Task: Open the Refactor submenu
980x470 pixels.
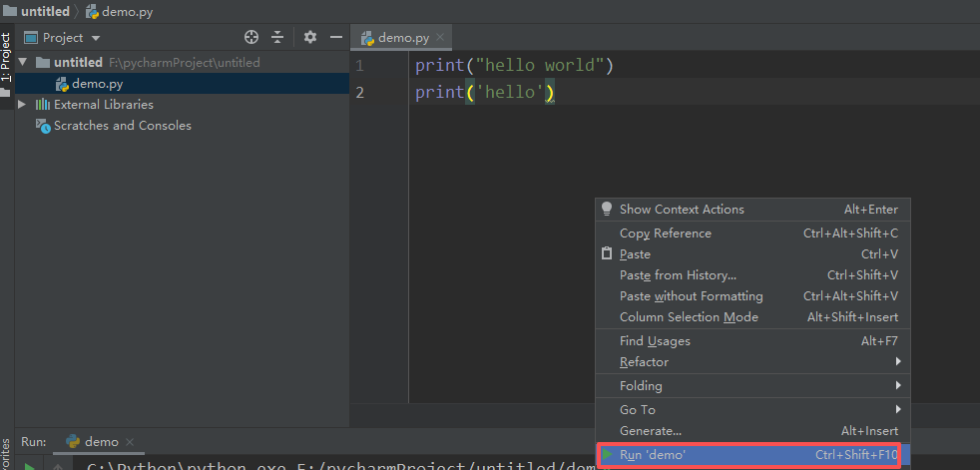Action: 752,362
